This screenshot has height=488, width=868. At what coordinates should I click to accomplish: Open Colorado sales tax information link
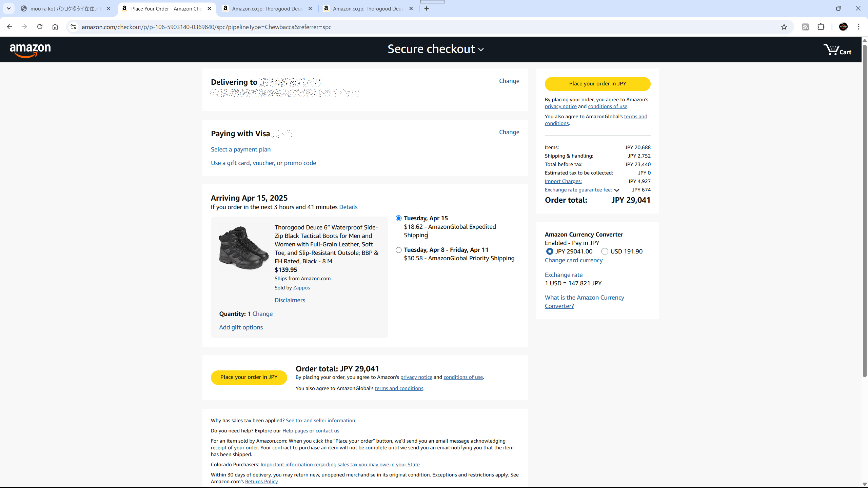pyautogui.click(x=340, y=465)
